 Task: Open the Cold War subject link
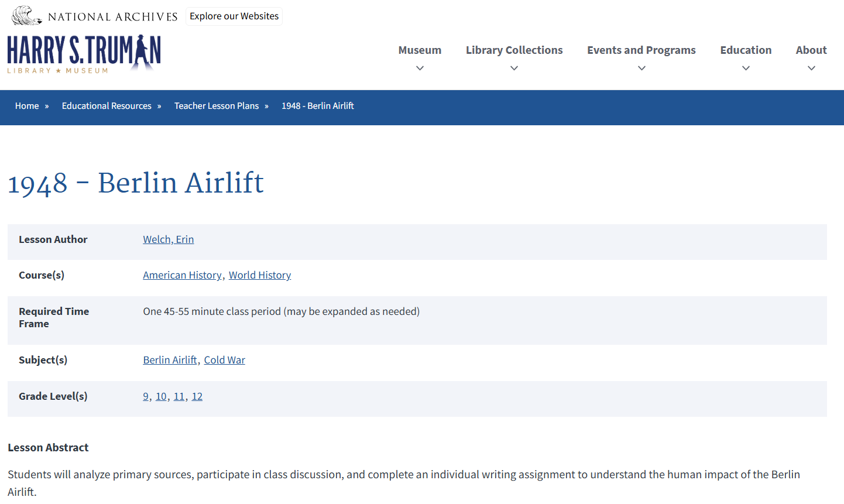pyautogui.click(x=224, y=360)
